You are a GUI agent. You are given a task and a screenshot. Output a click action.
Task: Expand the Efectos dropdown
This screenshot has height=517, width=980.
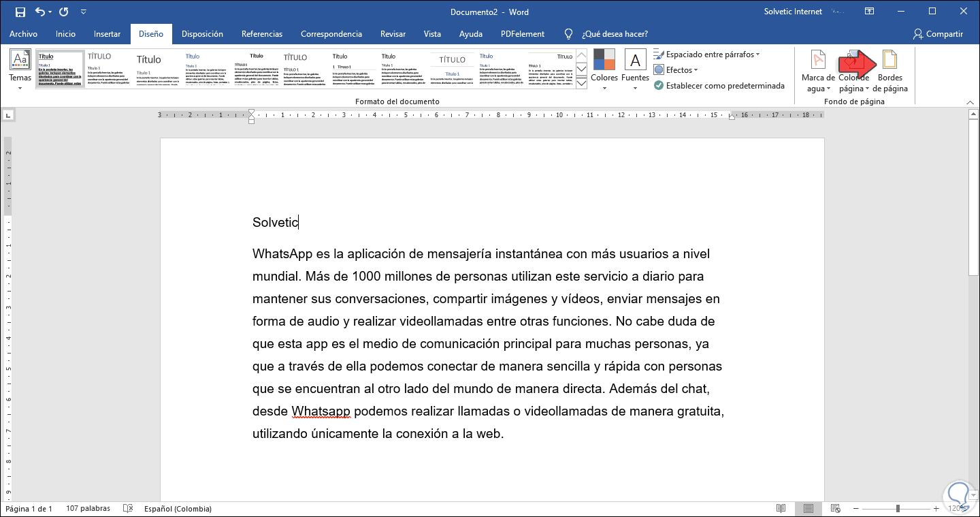[x=676, y=69]
